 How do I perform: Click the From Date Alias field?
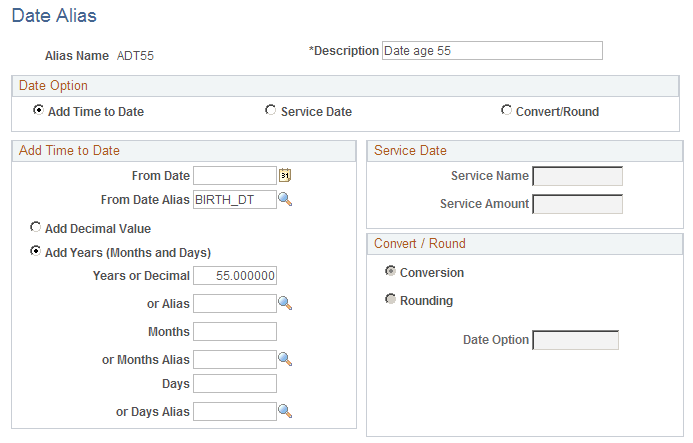(x=234, y=200)
